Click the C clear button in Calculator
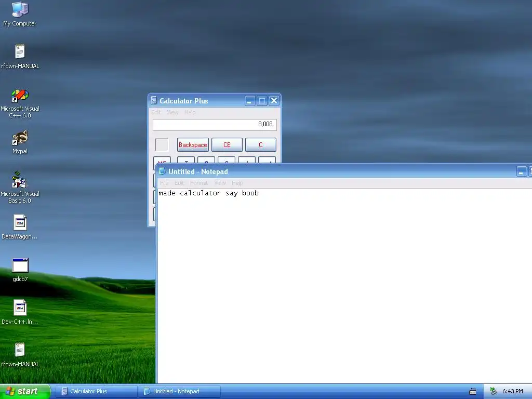Viewport: 532px width, 399px height. [261, 145]
